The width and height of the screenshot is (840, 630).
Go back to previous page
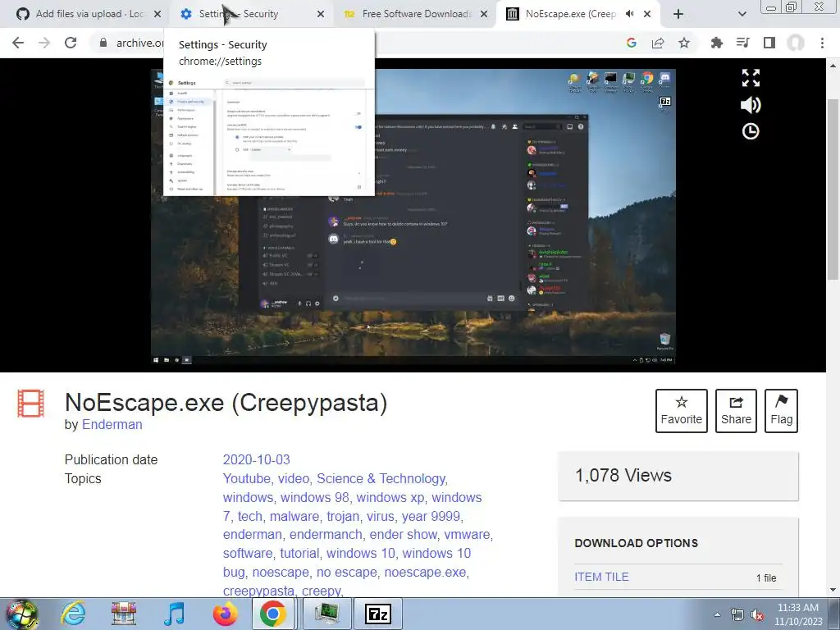pyautogui.click(x=18, y=43)
